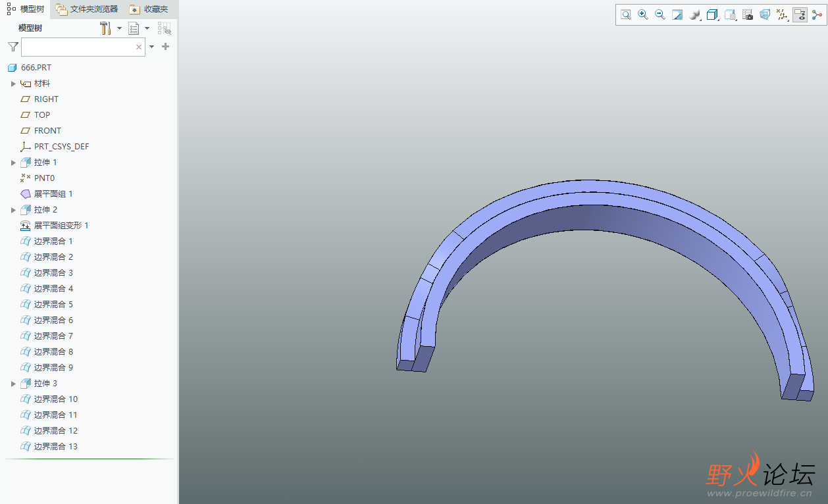Expand the 材料 node
The width and height of the screenshot is (828, 504).
pyautogui.click(x=13, y=84)
